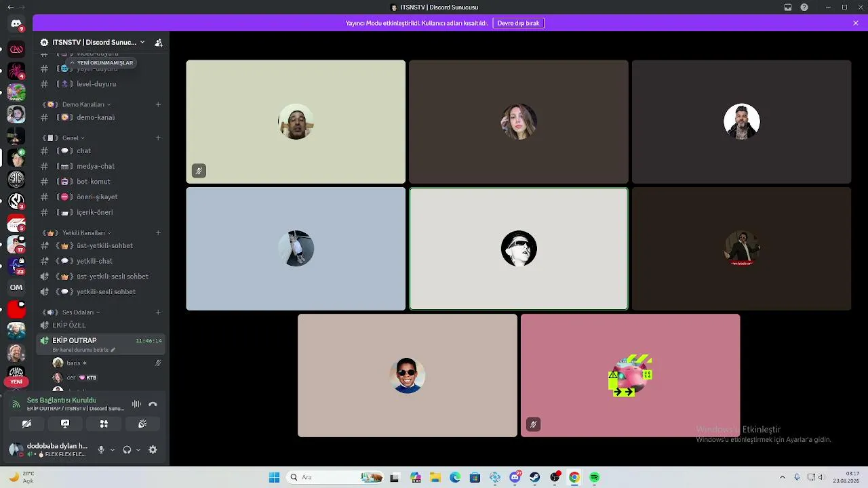The width and height of the screenshot is (868, 488).
Task: Dismiss the Yayıncı Modu banner
Action: tap(856, 23)
